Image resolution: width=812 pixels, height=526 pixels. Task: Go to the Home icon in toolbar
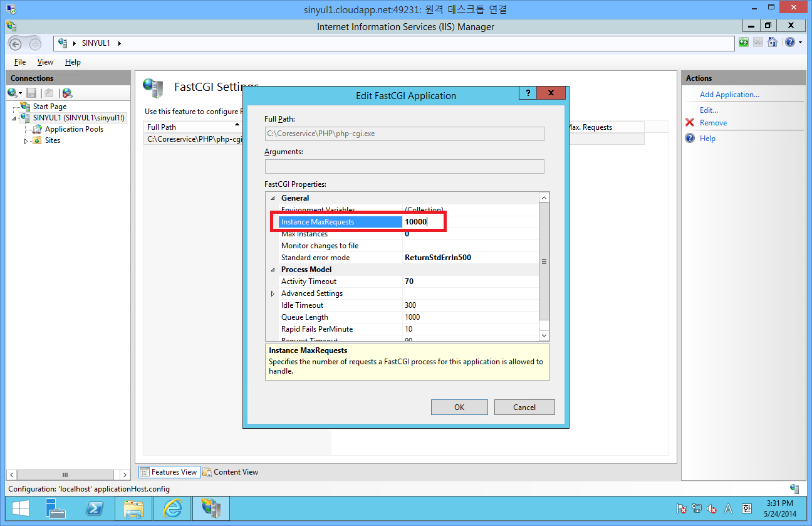pyautogui.click(x=773, y=43)
